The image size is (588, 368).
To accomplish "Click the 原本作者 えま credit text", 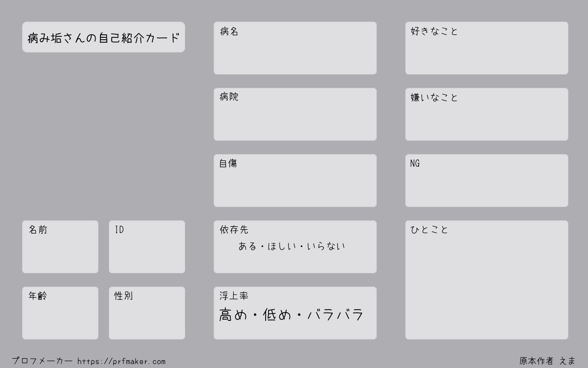I will coord(548,361).
